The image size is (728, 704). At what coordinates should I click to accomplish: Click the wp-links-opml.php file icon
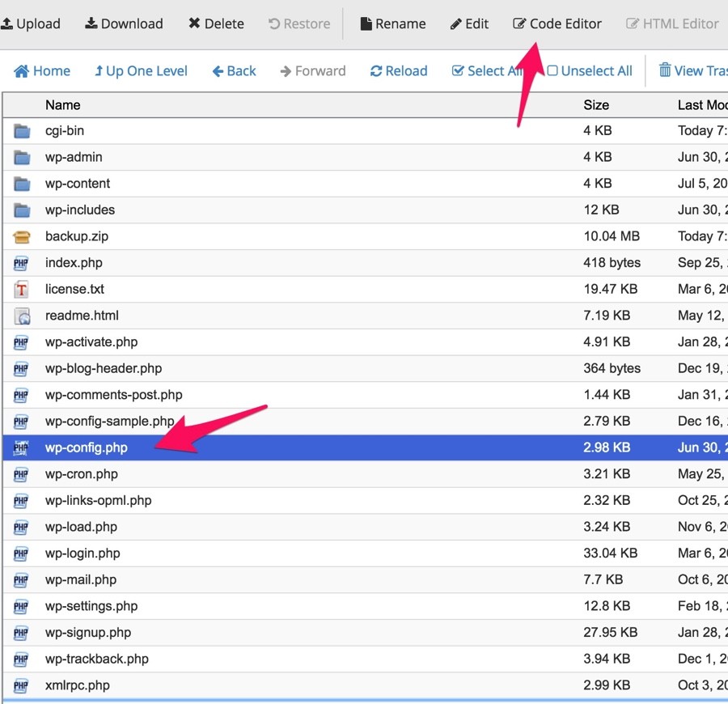tap(21, 501)
